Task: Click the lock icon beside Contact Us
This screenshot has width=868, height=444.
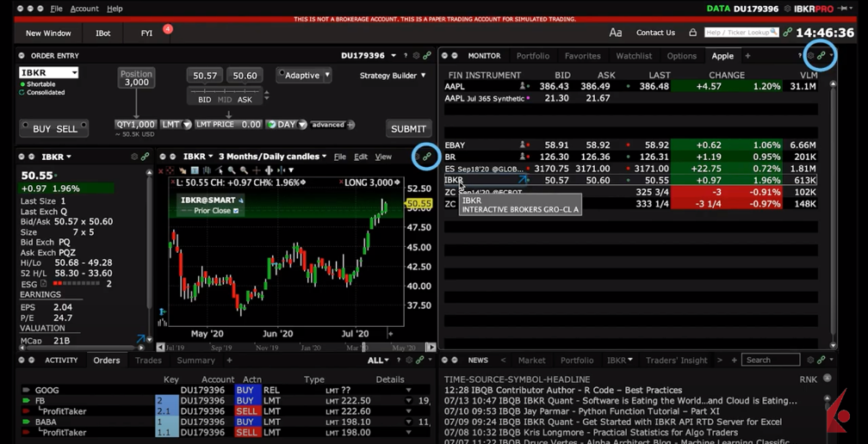Action: (x=692, y=33)
